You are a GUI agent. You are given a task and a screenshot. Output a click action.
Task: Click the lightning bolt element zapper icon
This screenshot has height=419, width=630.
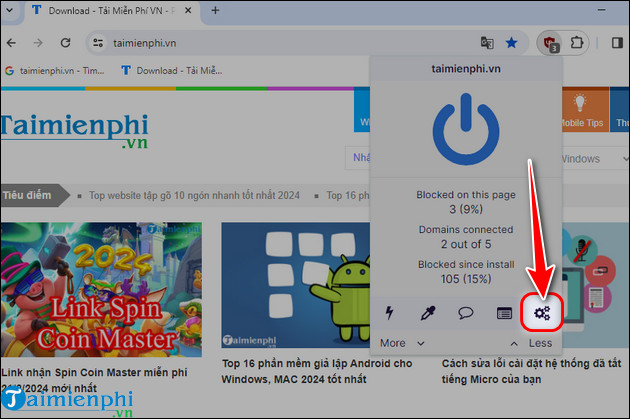coord(389,313)
